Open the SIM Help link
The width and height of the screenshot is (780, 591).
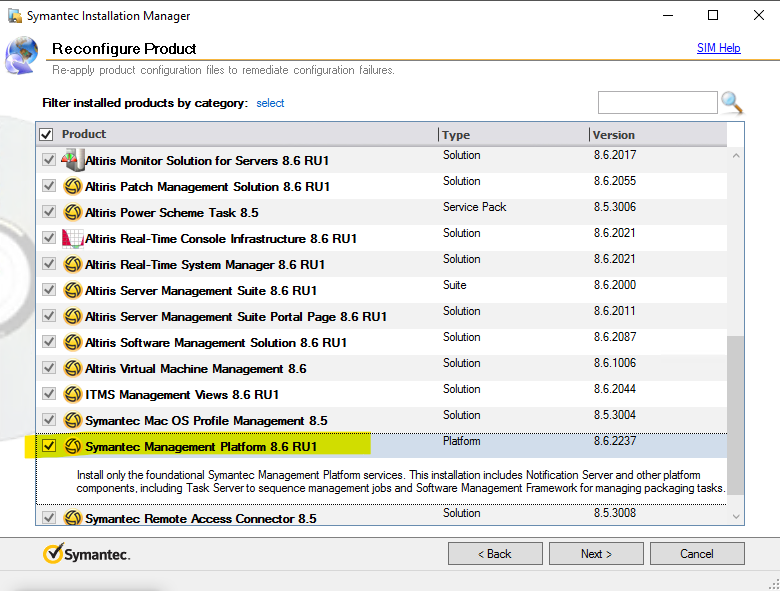(718, 48)
